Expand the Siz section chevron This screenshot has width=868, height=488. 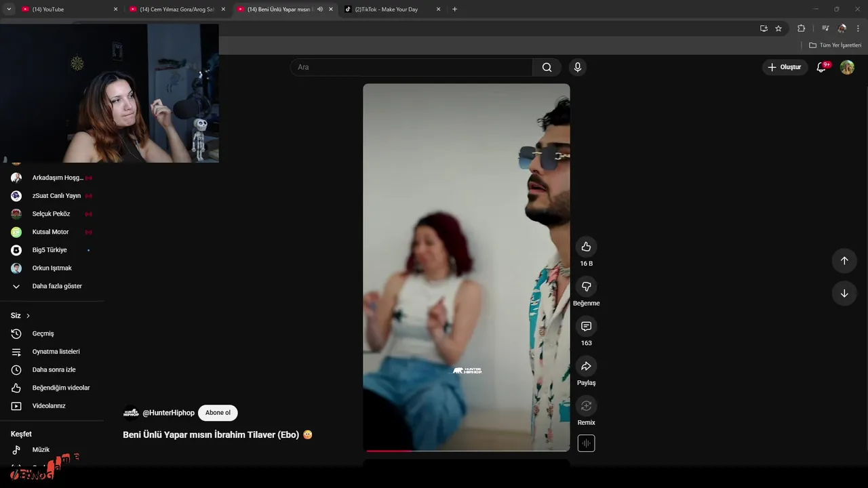point(28,316)
